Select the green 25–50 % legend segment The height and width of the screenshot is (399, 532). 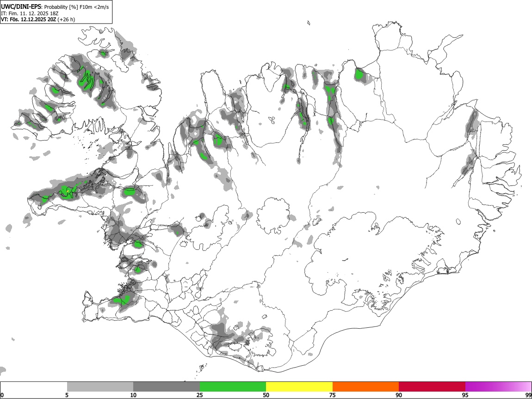[233, 387]
